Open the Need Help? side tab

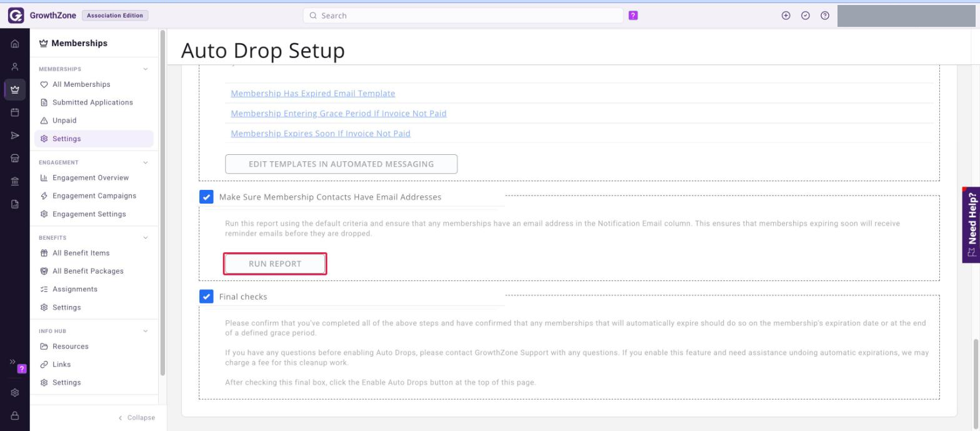(x=971, y=225)
